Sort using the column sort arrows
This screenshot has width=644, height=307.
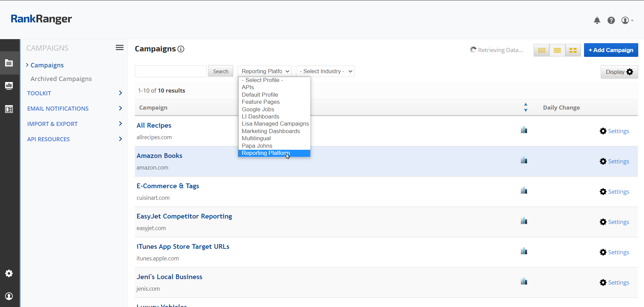[525, 108]
